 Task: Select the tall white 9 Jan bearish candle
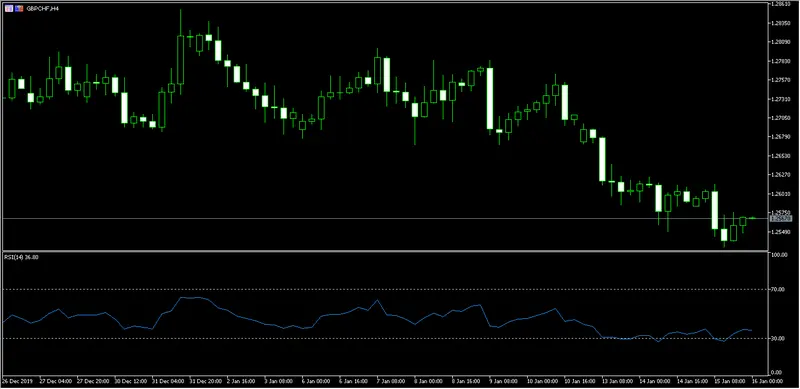pos(490,98)
